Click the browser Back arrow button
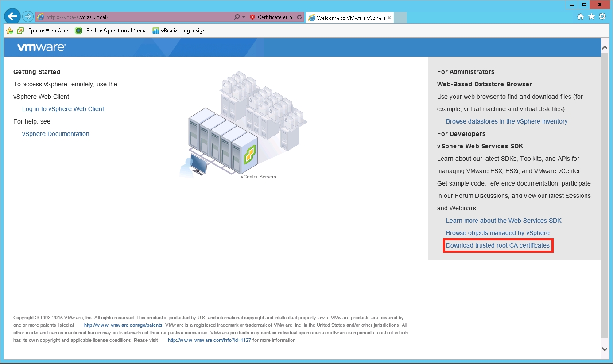This screenshot has height=364, width=613. pos(12,16)
